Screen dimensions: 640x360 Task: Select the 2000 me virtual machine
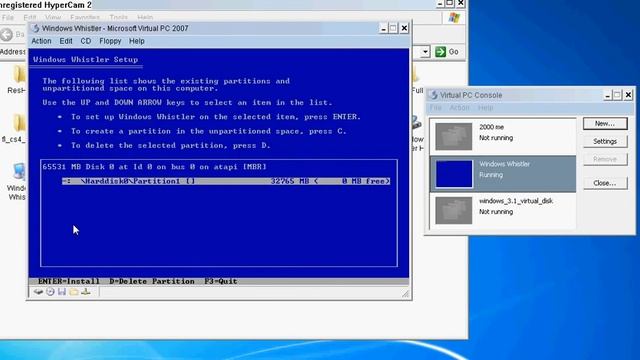click(x=503, y=136)
